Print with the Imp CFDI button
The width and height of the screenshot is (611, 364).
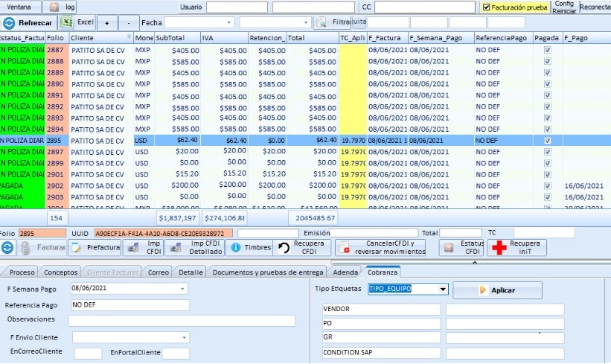(x=144, y=247)
